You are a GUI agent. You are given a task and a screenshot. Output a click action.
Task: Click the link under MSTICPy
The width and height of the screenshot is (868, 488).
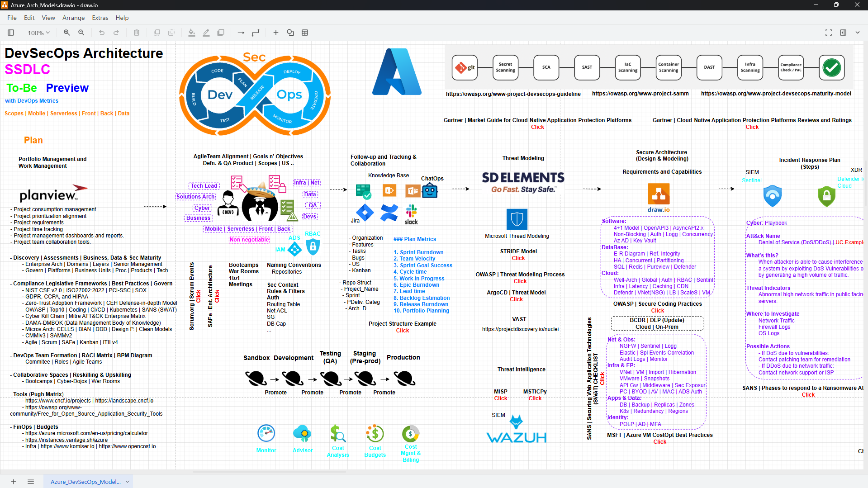click(x=535, y=398)
